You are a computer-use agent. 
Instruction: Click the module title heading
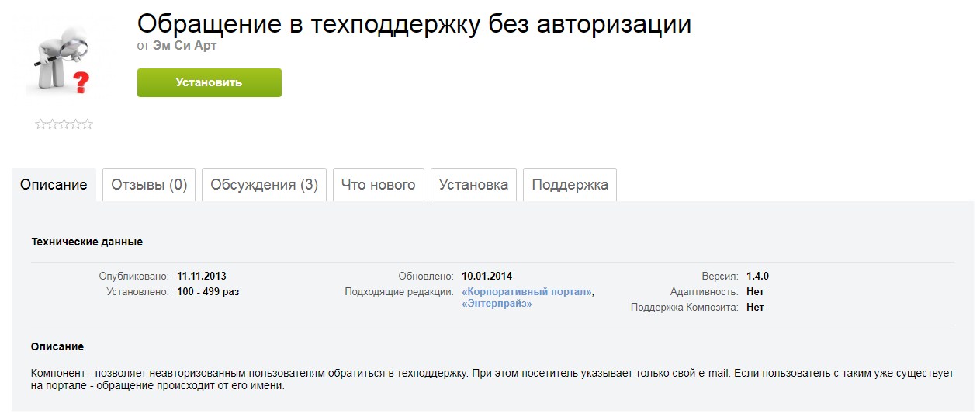click(414, 24)
